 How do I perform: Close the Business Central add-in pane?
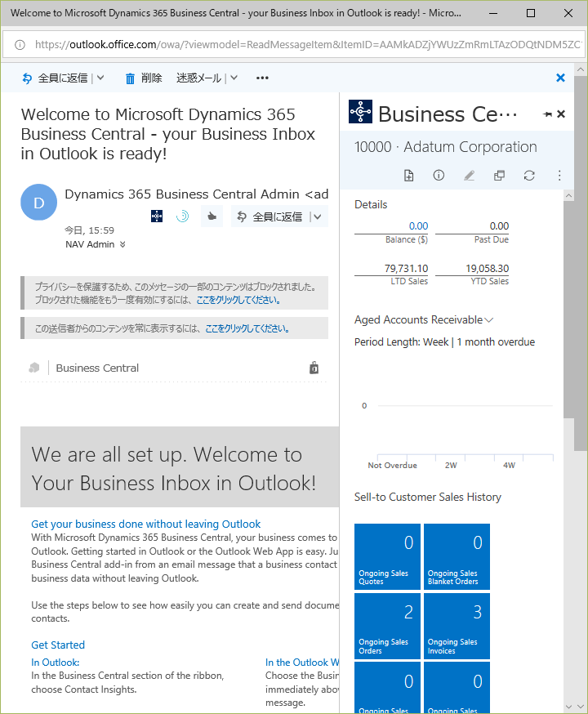561,114
